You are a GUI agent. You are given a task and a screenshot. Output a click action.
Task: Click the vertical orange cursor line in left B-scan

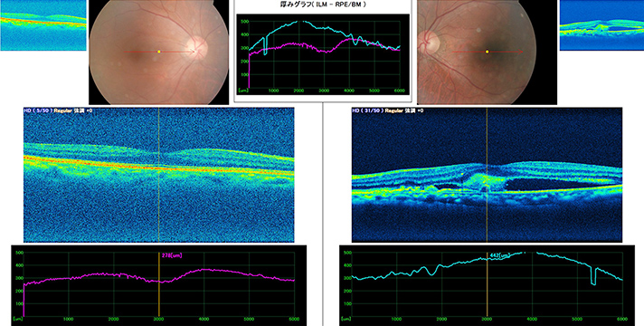(x=158, y=175)
